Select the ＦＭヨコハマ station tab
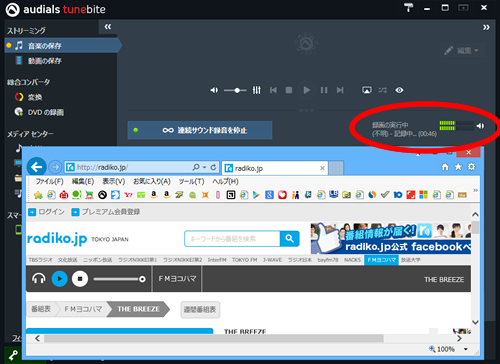 (381, 260)
